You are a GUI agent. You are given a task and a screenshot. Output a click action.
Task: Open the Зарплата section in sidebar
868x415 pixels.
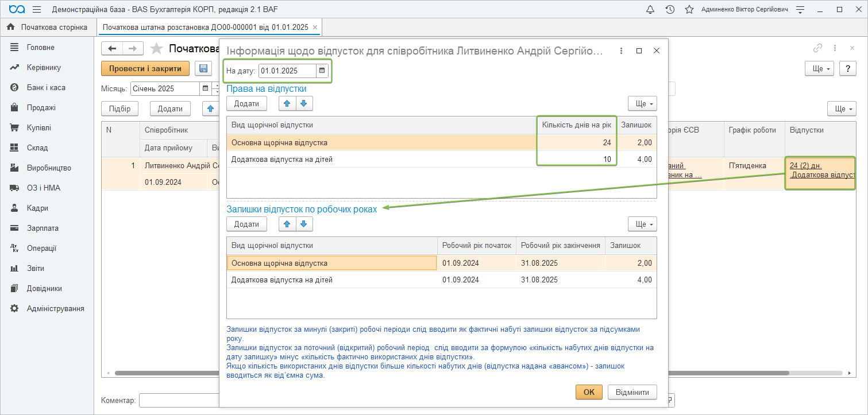[42, 228]
